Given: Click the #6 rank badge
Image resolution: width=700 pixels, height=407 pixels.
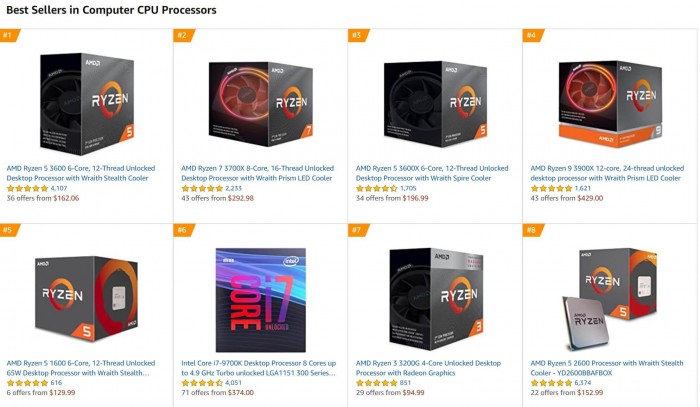Looking at the screenshot, I should click(x=183, y=230).
